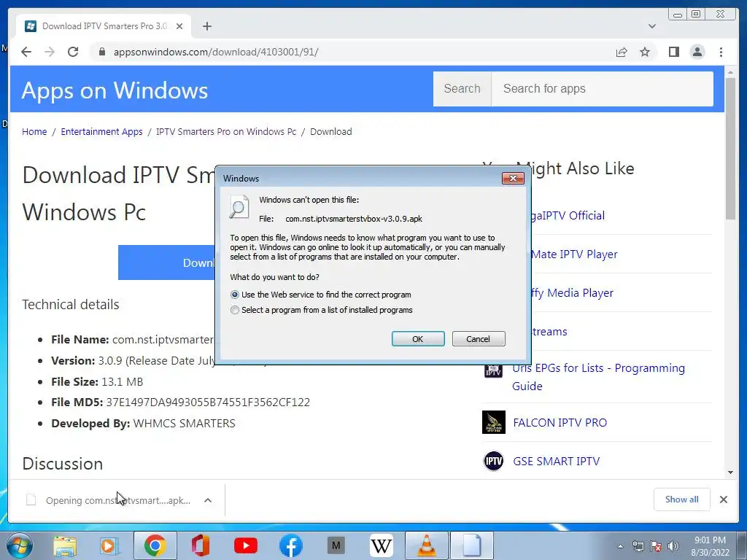This screenshot has width=747, height=560.
Task: Open Chrome's three-dot menu
Action: click(x=721, y=52)
